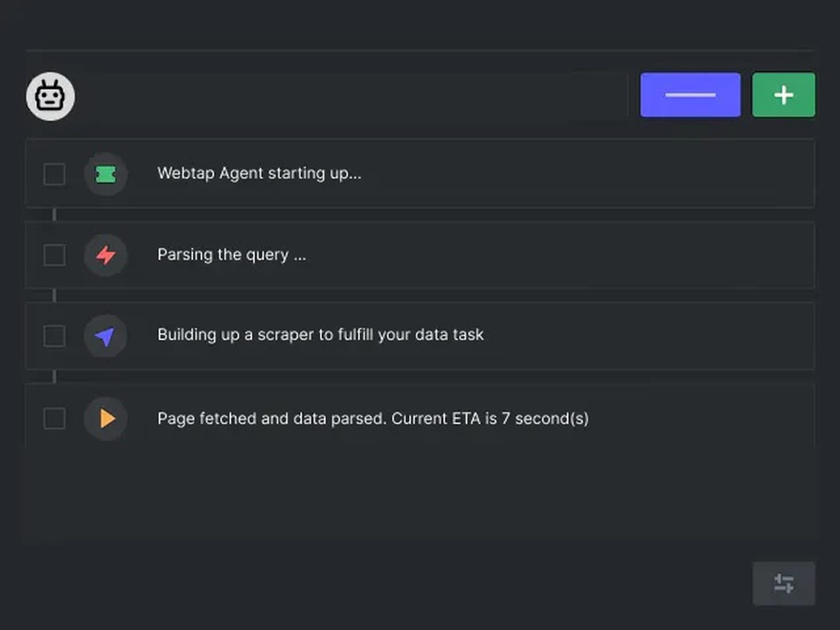The image size is (840, 630).
Task: Check the checkbox on the last step row
Action: click(54, 418)
